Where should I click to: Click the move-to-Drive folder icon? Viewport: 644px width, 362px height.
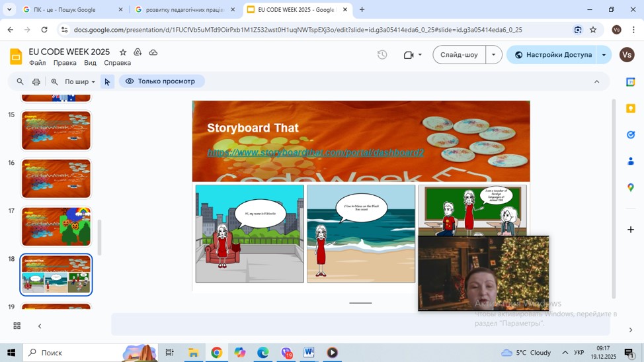pyautogui.click(x=138, y=52)
